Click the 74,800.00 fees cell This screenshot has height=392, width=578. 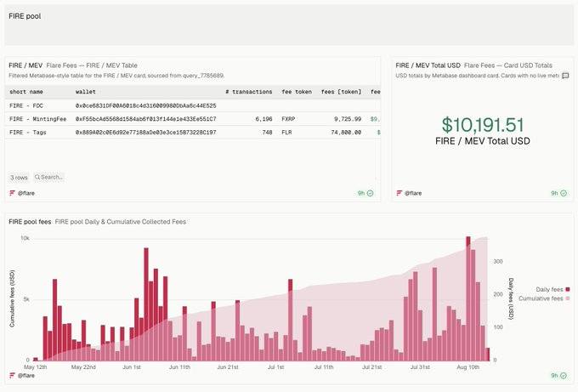pos(346,133)
